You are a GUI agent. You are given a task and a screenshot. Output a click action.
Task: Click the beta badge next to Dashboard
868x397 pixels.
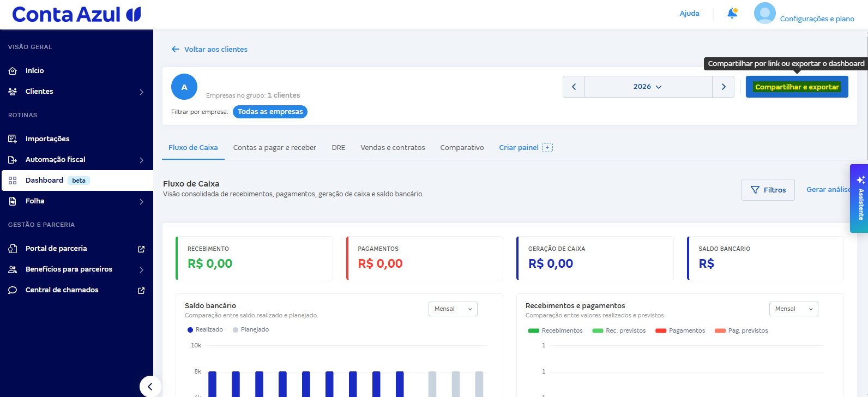point(79,181)
